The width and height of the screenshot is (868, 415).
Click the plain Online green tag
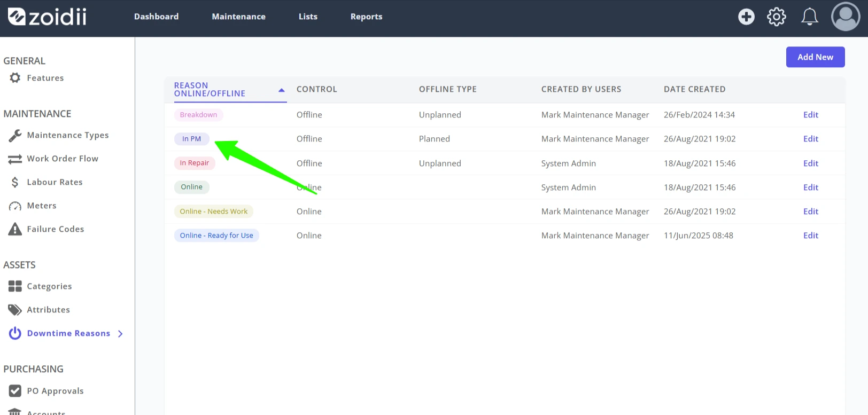pyautogui.click(x=192, y=187)
